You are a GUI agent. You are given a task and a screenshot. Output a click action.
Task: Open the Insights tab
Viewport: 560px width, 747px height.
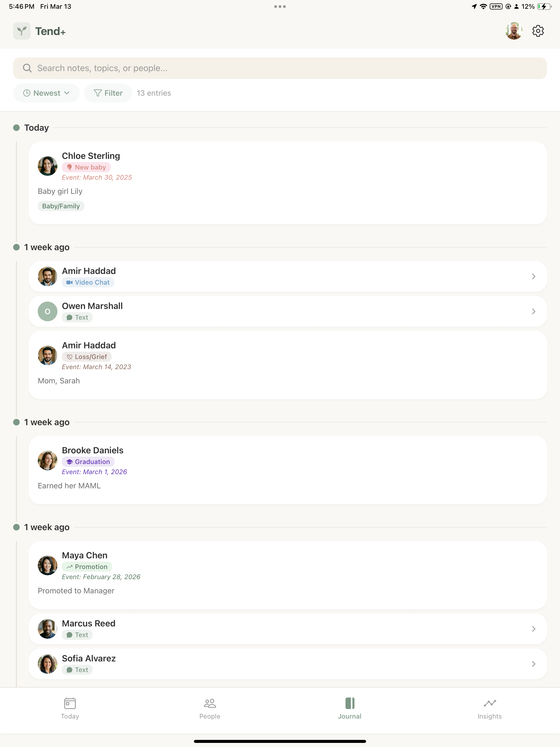click(489, 708)
